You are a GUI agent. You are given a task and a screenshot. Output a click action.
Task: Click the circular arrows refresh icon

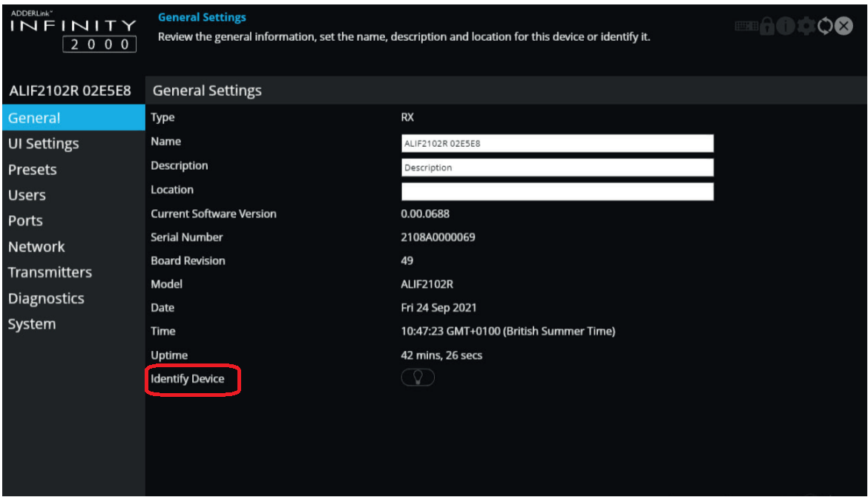tap(825, 26)
